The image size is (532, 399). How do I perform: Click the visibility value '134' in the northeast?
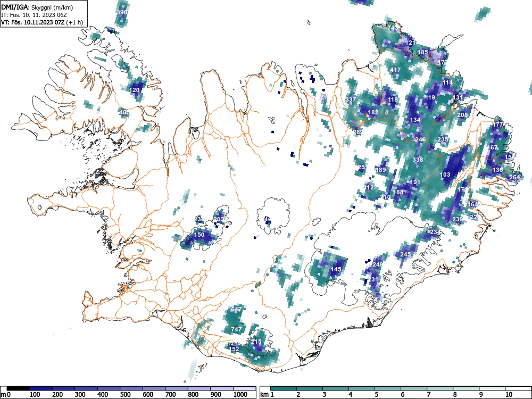click(415, 120)
